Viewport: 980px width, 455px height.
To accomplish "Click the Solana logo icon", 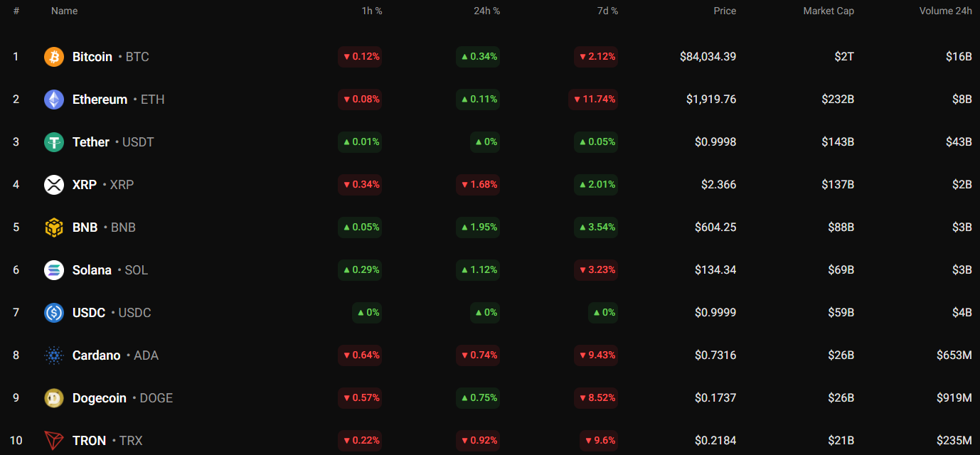I will point(54,270).
